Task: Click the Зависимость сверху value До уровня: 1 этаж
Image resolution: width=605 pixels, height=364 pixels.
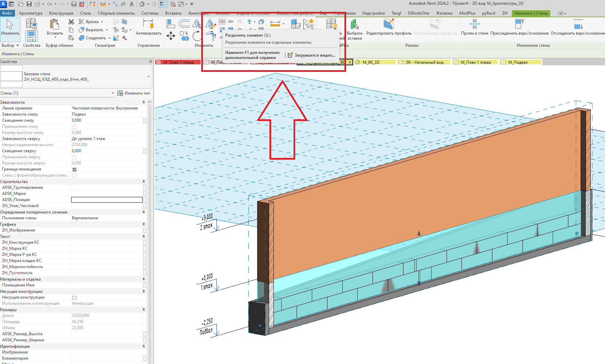Action: click(89, 139)
